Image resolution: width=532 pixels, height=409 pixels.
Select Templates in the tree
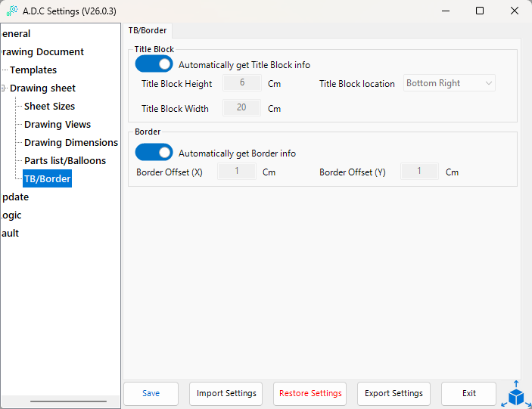(33, 70)
